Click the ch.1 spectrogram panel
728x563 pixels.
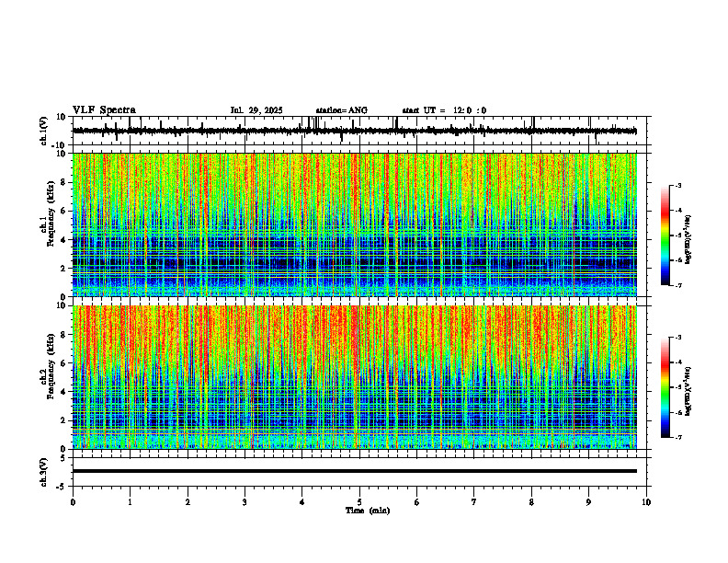click(354, 224)
